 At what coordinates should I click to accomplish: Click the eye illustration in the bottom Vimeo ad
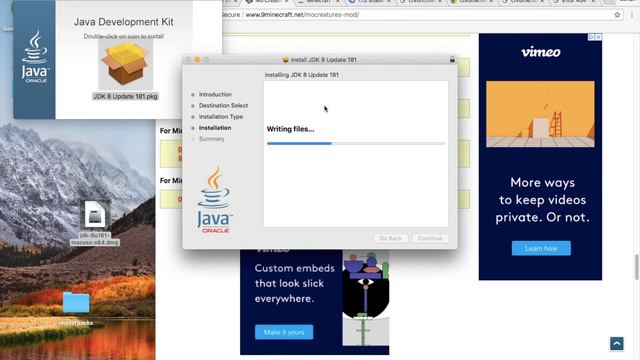[x=366, y=282]
